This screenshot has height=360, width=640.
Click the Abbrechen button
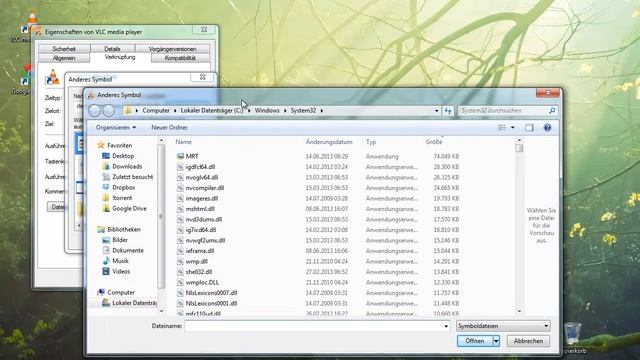point(528,341)
